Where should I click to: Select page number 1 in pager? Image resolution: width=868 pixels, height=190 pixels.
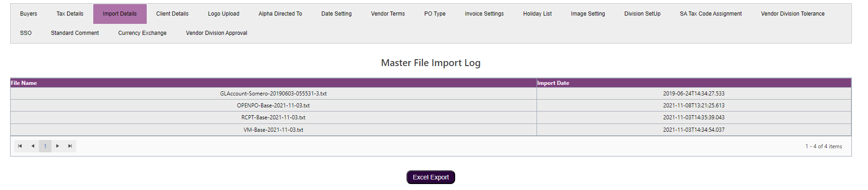coord(45,146)
